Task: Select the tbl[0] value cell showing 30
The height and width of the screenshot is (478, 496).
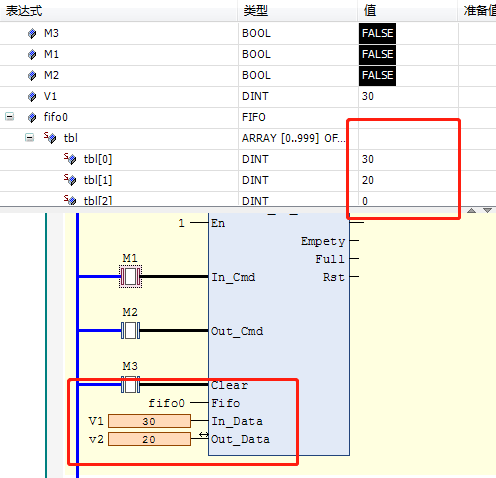Action: [408, 159]
